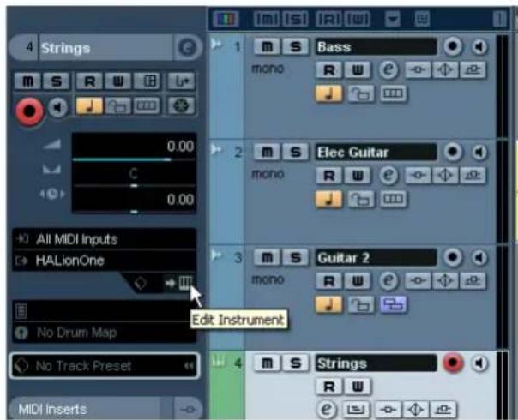The width and height of the screenshot is (518, 420).
Task: Open track list header dropdown arrow
Action: pos(393,19)
